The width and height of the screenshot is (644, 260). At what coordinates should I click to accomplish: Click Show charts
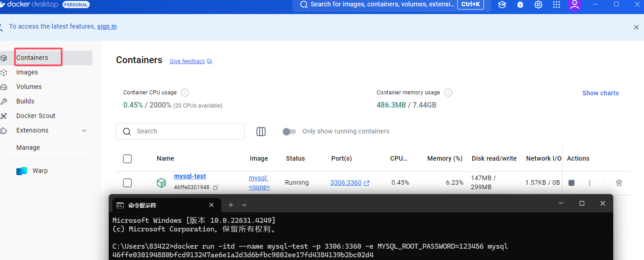[600, 93]
